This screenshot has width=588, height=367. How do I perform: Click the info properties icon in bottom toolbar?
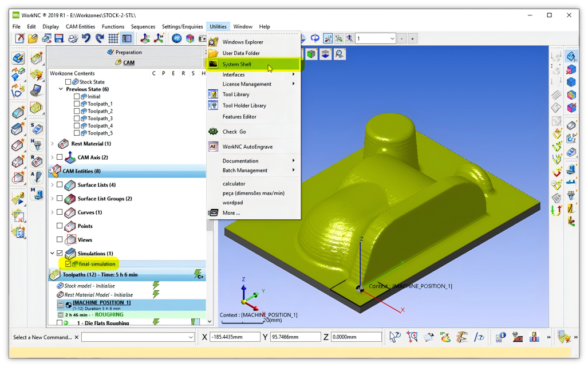500,337
